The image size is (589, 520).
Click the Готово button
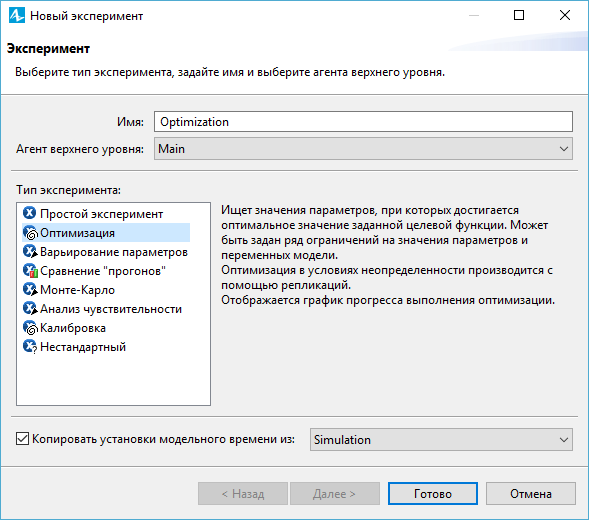click(x=433, y=493)
